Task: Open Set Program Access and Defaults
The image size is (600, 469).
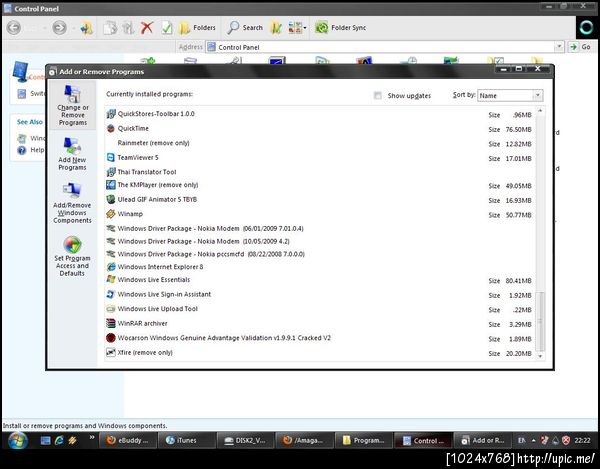Action: click(x=72, y=256)
